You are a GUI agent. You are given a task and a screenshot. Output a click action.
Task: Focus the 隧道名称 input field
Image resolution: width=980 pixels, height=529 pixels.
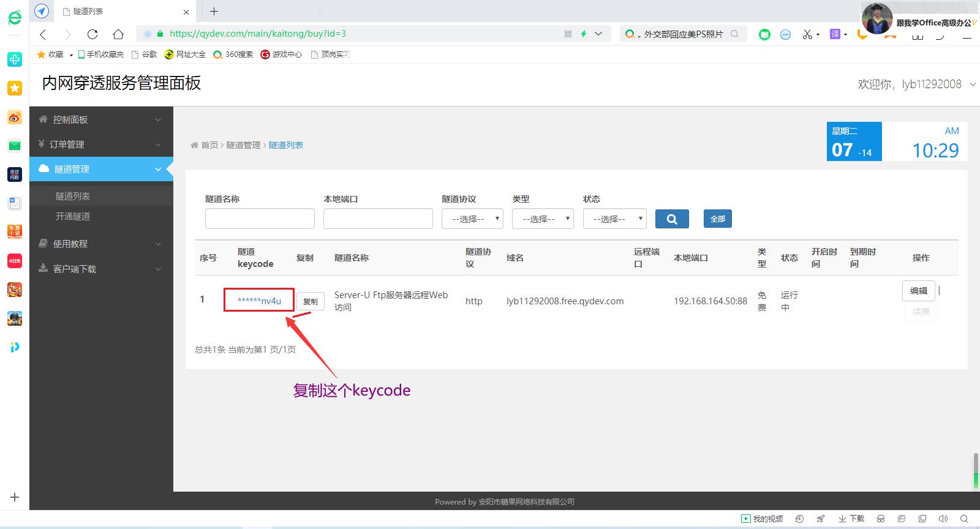pos(260,219)
